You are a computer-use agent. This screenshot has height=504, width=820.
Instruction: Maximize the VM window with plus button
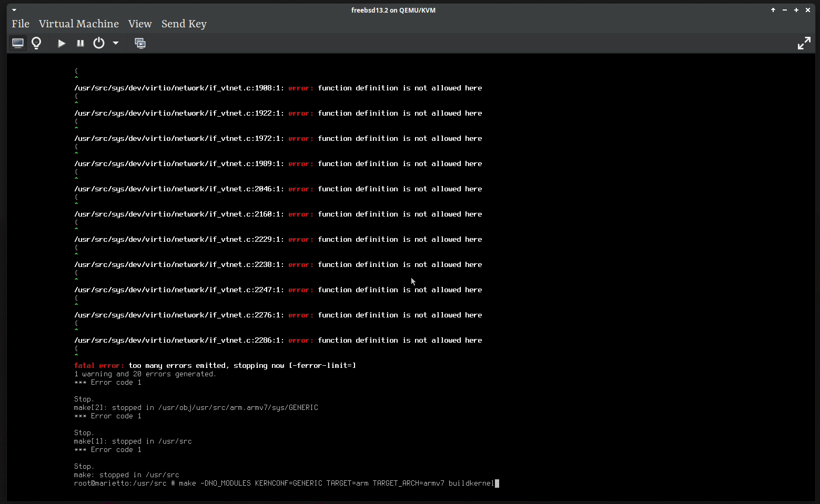(x=796, y=10)
